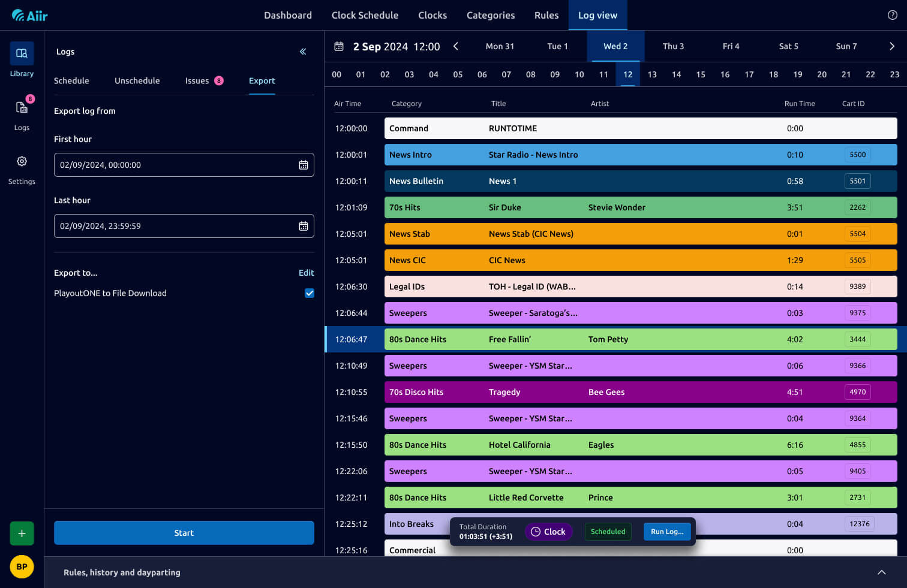Click the Start export button

click(184, 533)
